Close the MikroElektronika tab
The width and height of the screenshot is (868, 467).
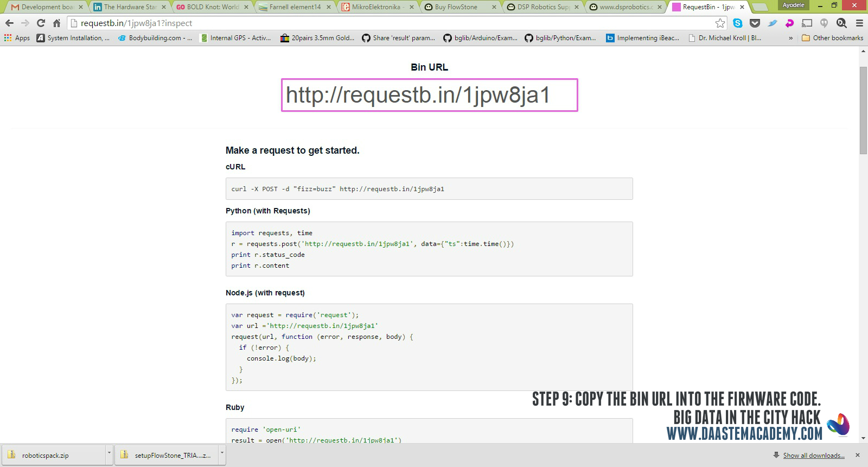[x=411, y=7]
